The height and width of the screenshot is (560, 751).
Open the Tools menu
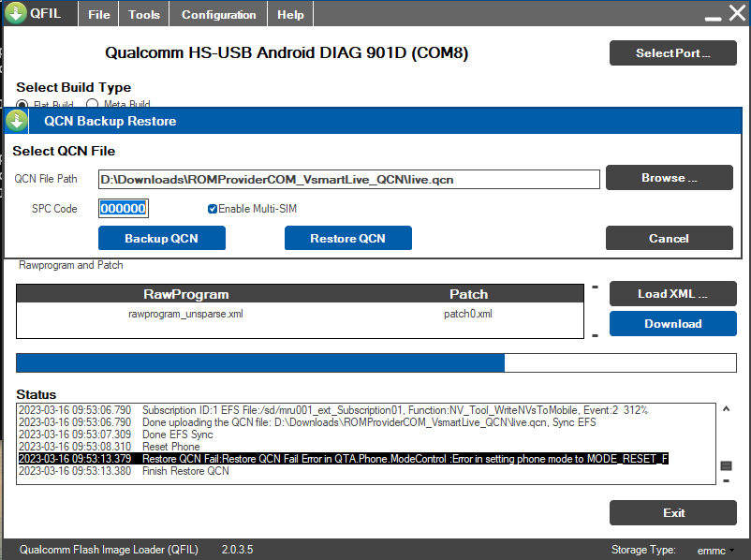coord(144,15)
